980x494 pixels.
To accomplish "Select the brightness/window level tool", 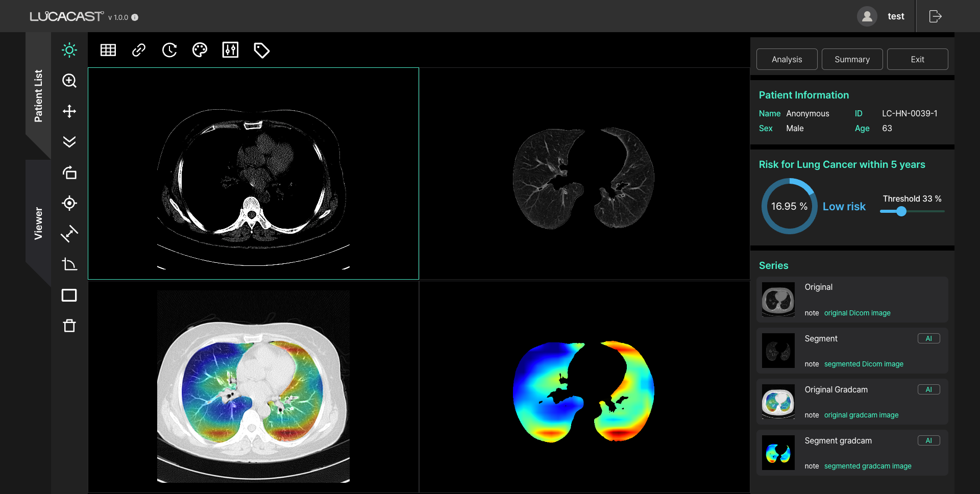I will coord(69,50).
